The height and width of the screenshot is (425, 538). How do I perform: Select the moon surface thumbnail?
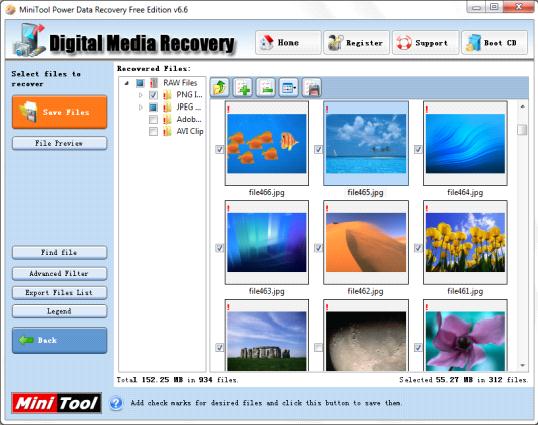pyautogui.click(x=366, y=335)
